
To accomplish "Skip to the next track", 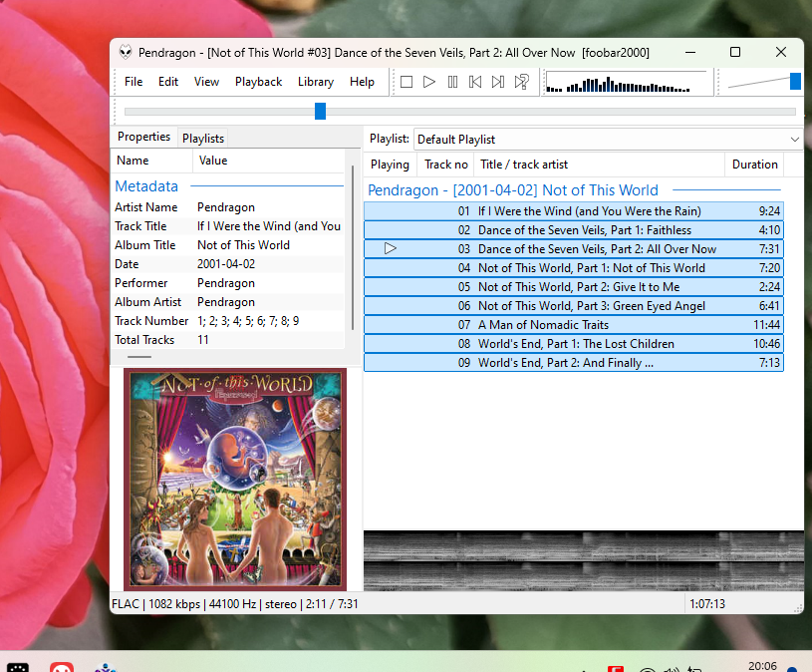I will (x=498, y=82).
